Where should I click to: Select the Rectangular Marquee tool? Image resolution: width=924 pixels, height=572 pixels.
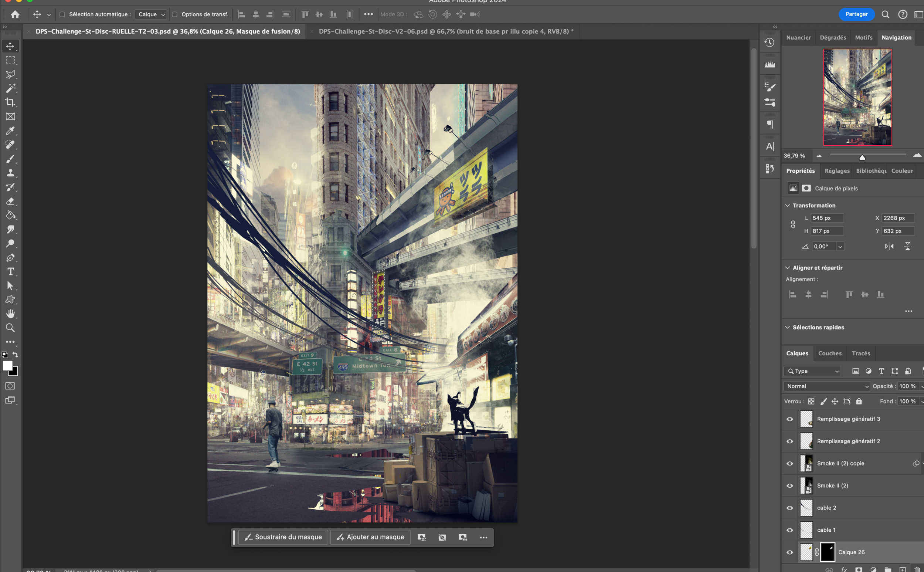click(x=10, y=60)
